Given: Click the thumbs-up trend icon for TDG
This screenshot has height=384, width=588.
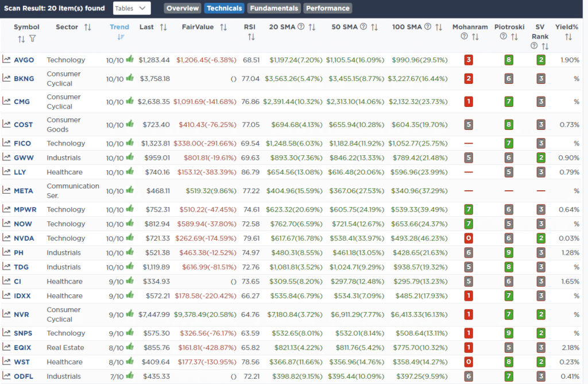Looking at the screenshot, I should (x=130, y=266).
